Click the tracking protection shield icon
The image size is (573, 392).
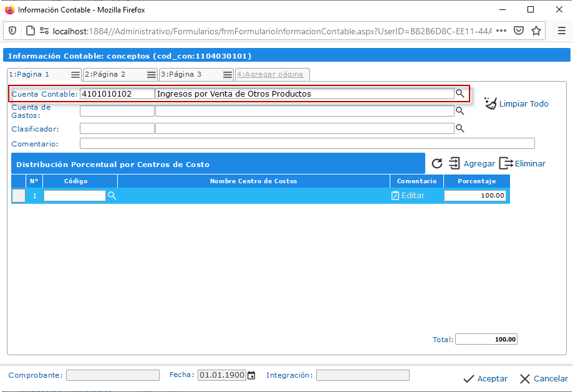12,31
